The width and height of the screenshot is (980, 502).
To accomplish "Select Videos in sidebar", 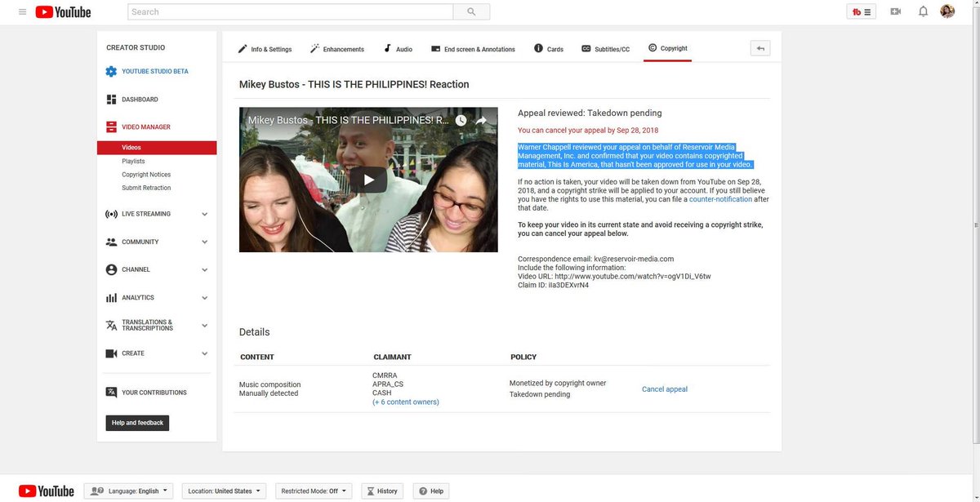I will point(157,148).
